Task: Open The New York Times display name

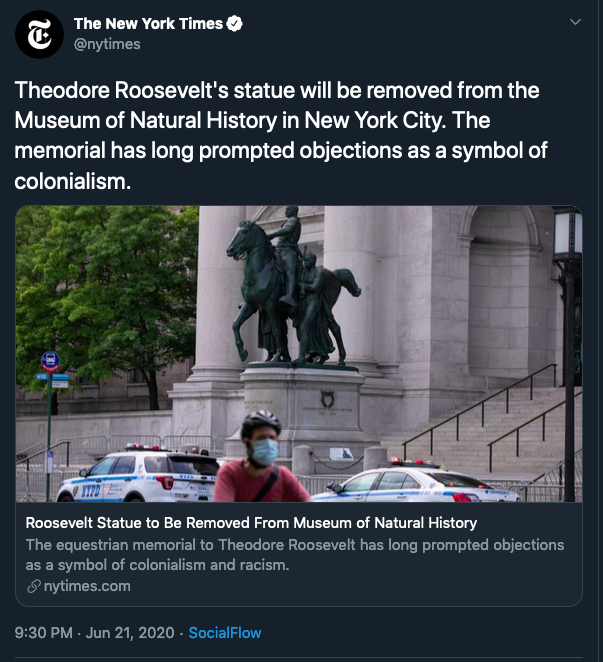Action: 148,24
